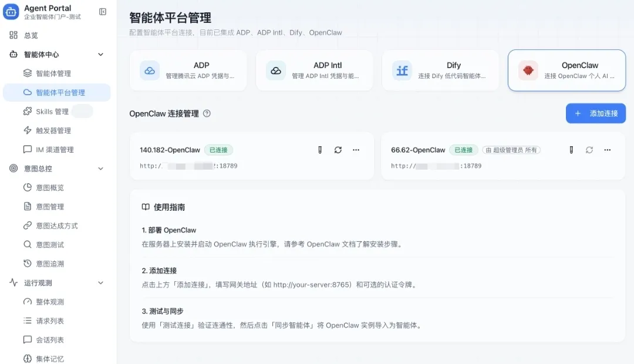Click the Agent Portal robot logo
The width and height of the screenshot is (634, 364).
pyautogui.click(x=11, y=12)
